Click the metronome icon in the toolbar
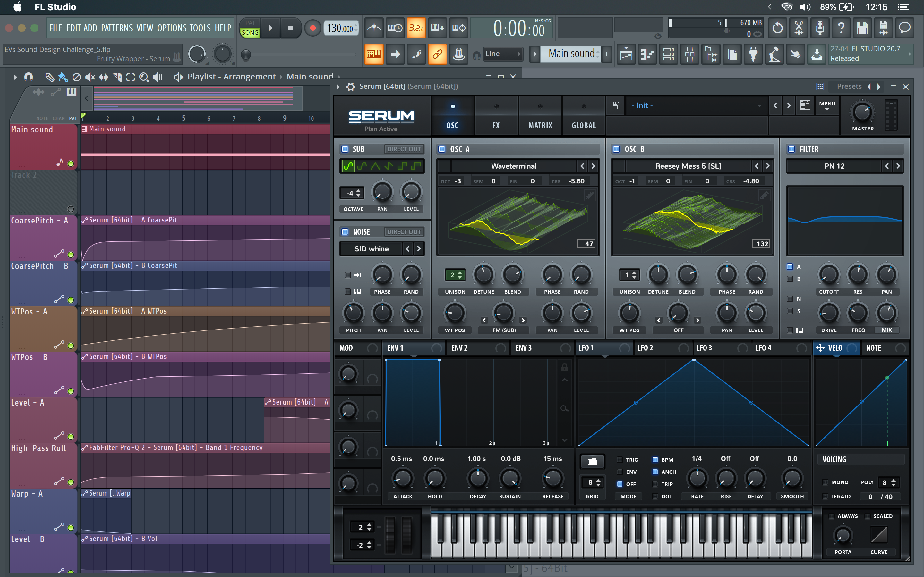Image resolution: width=924 pixels, height=577 pixels. [374, 28]
